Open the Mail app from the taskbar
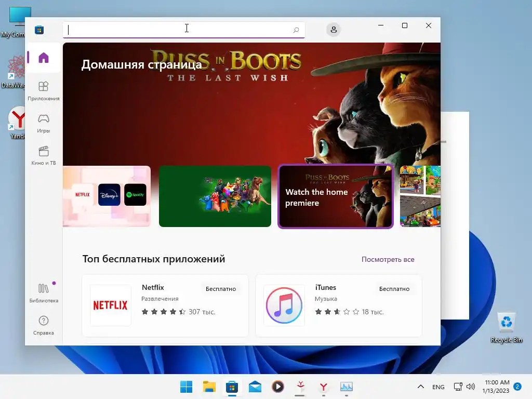Image resolution: width=532 pixels, height=399 pixels. [x=255, y=387]
